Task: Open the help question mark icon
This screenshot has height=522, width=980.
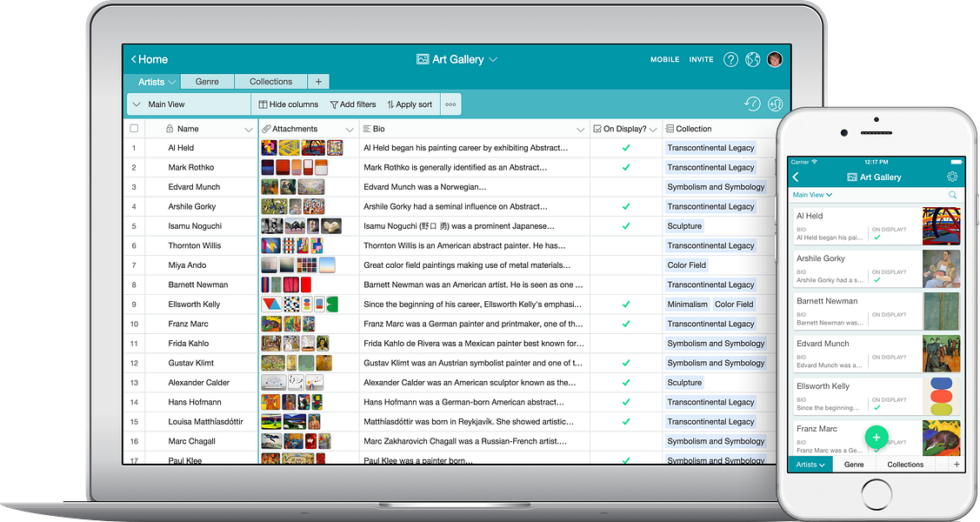Action: pos(730,59)
